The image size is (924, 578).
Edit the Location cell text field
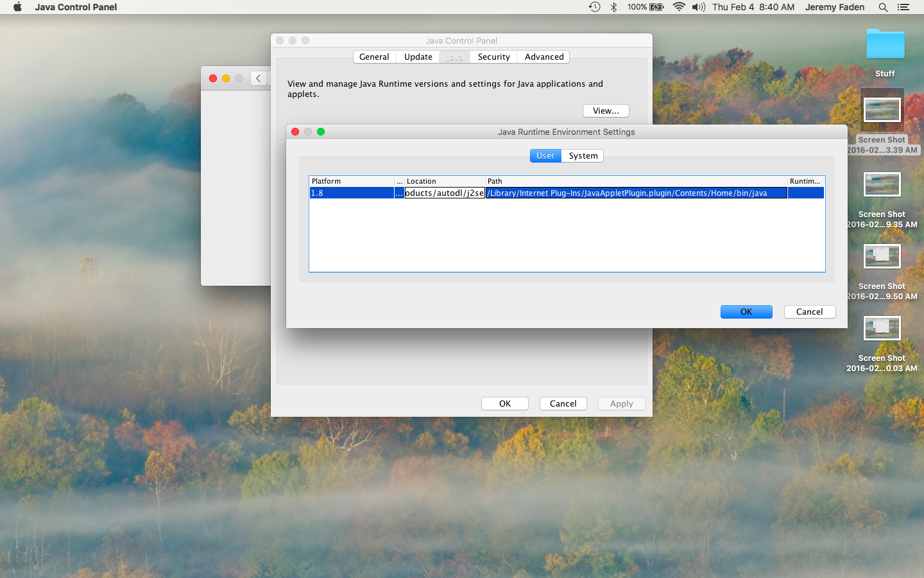(x=445, y=193)
